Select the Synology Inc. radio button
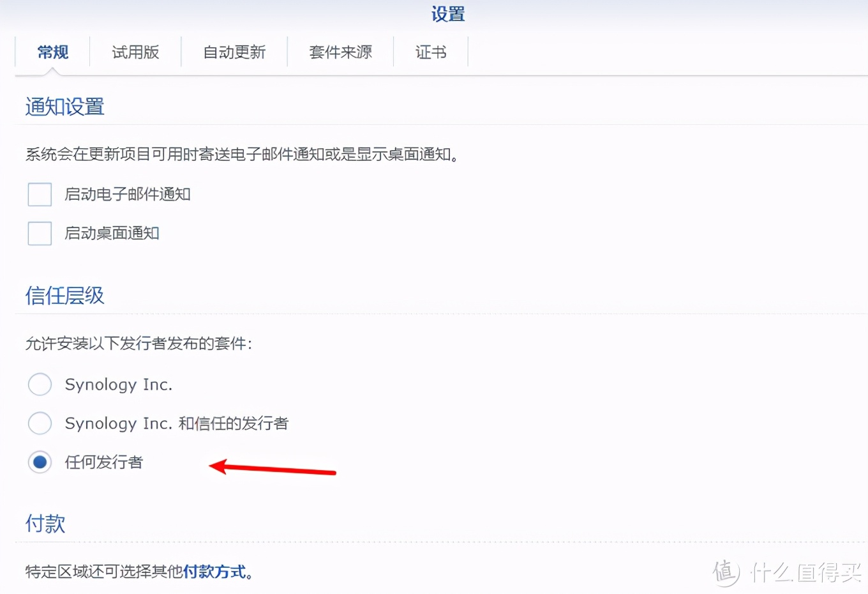This screenshot has height=594, width=868. (40, 384)
